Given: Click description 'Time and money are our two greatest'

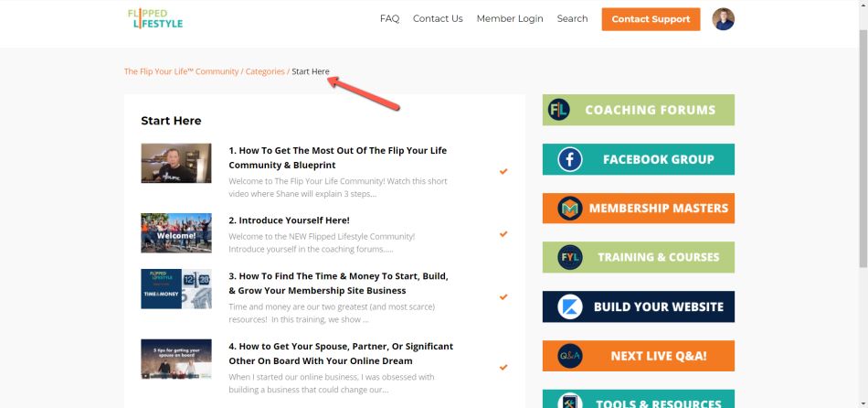Looking at the screenshot, I should pos(332,313).
